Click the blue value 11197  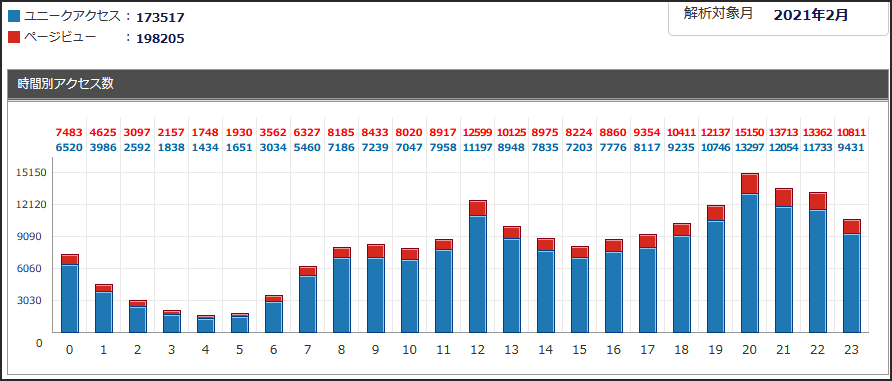[x=478, y=147]
